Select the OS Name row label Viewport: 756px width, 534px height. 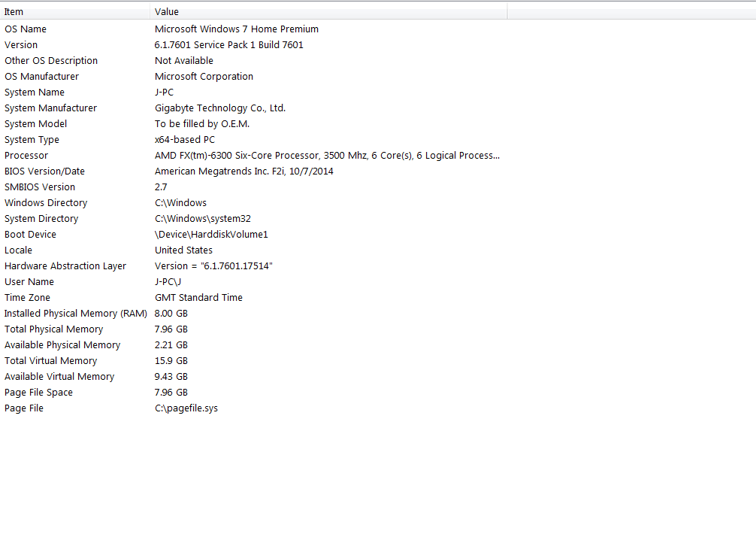tap(26, 29)
